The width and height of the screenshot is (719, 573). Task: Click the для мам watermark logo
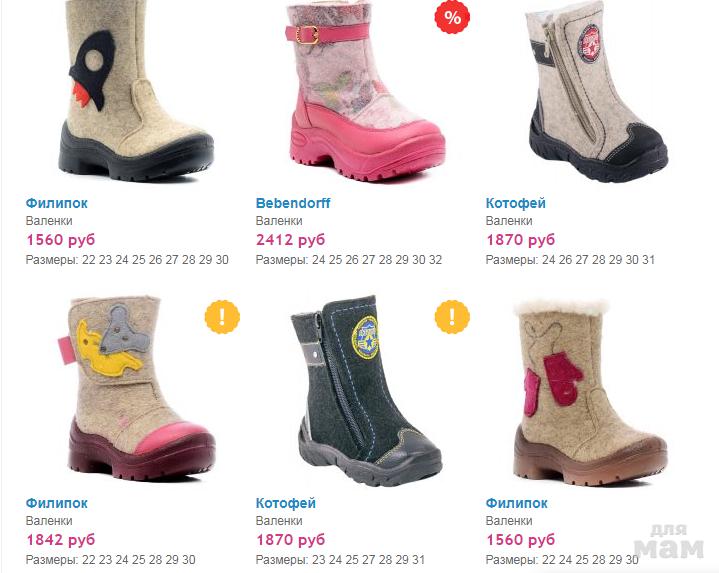(669, 541)
